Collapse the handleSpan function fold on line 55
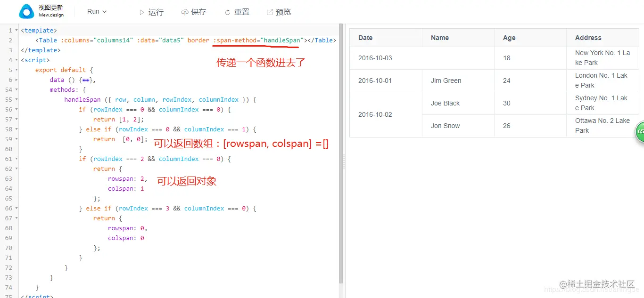The image size is (644, 298). coord(16,99)
